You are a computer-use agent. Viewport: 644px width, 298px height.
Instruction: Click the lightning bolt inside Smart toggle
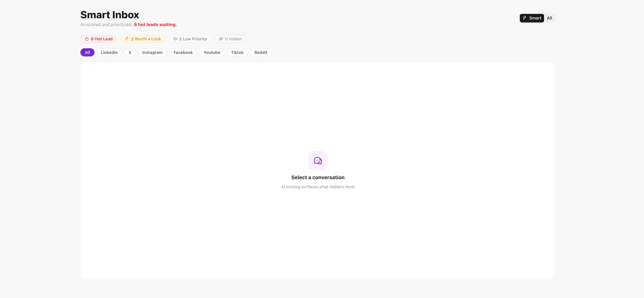click(x=525, y=18)
